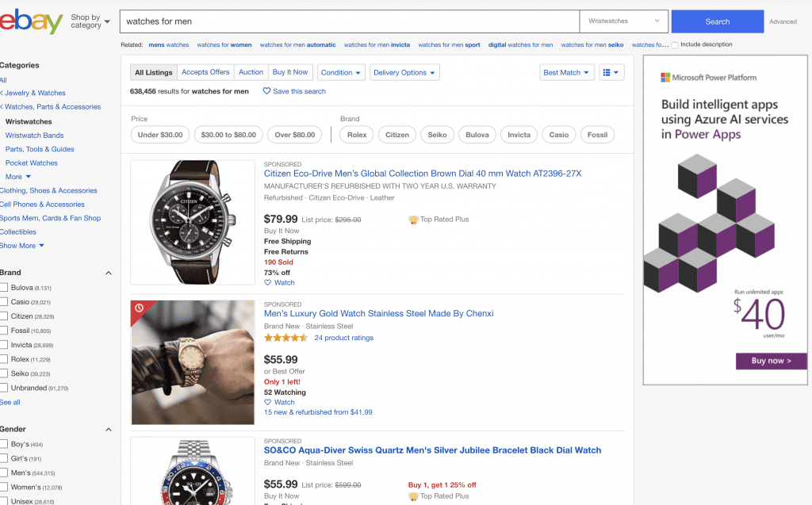Select the All Listings tab

pyautogui.click(x=153, y=72)
